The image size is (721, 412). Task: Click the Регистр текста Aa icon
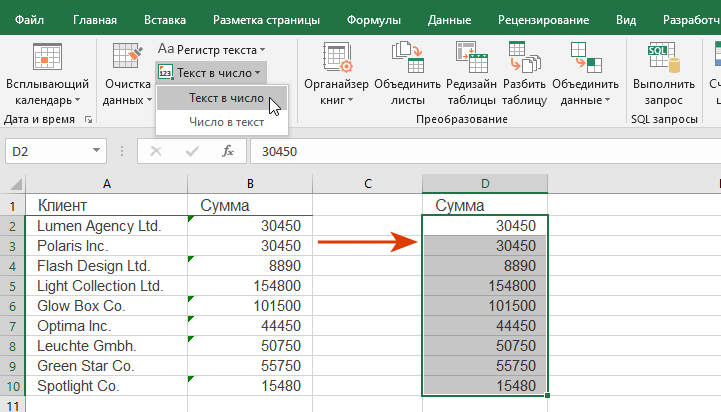tap(166, 49)
